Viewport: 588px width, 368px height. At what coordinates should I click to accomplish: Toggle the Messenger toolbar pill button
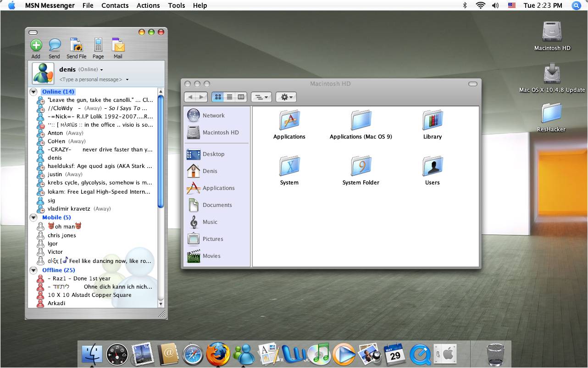[x=33, y=32]
